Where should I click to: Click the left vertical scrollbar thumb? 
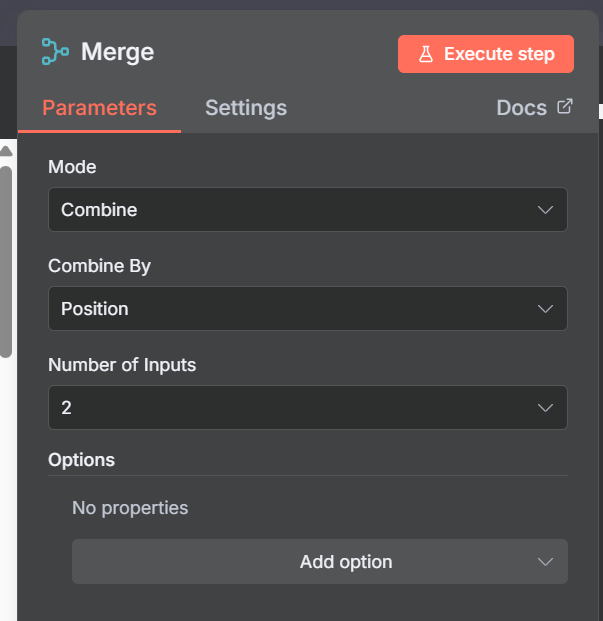click(5, 260)
